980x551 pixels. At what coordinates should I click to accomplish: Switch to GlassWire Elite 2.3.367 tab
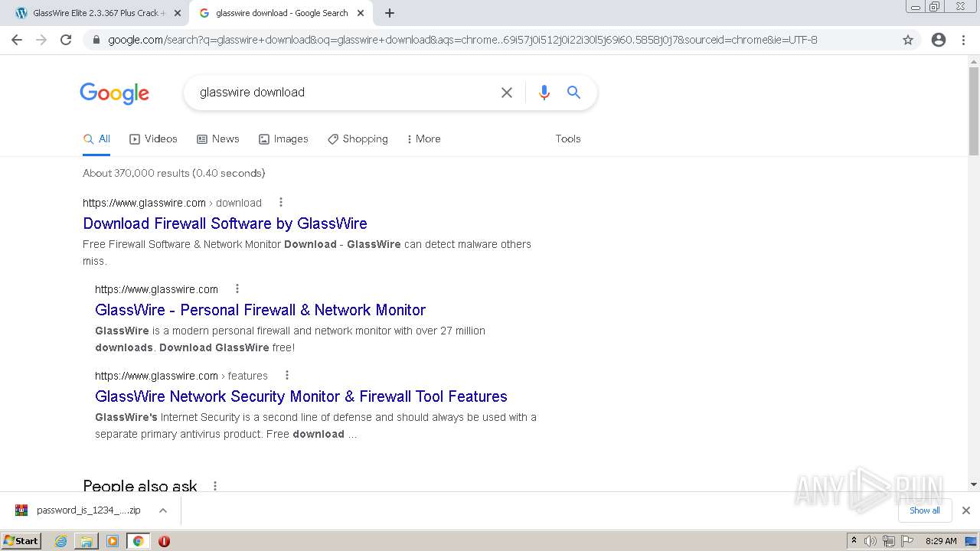(100, 13)
